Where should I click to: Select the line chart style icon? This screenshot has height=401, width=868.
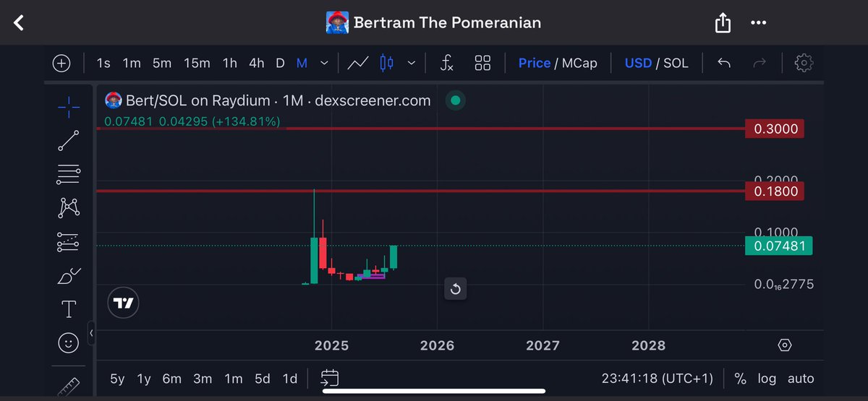(358, 63)
